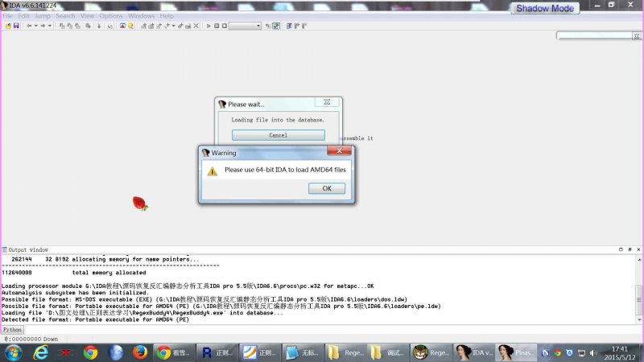Click the 'Autoanalysis subsystem has been initialized.' line
The height and width of the screenshot is (362, 644).
75,293
